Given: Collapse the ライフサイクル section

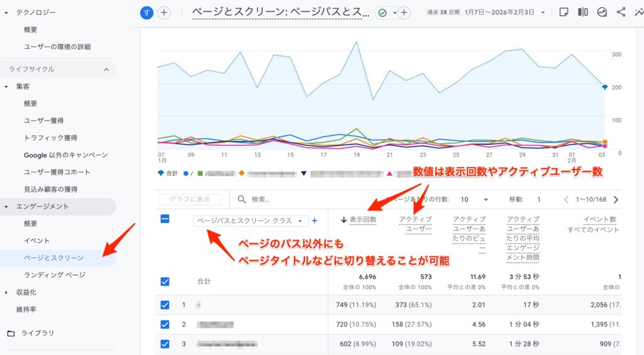Looking at the screenshot, I should point(106,69).
